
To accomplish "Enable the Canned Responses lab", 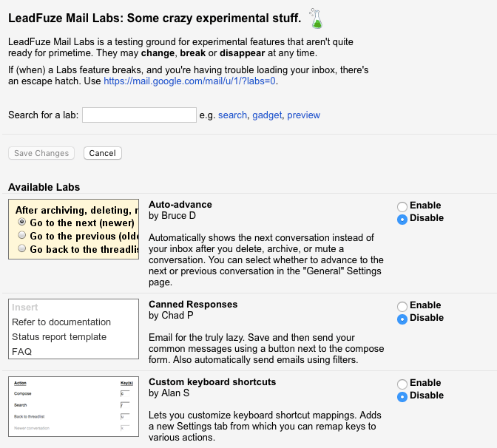I will [x=402, y=306].
